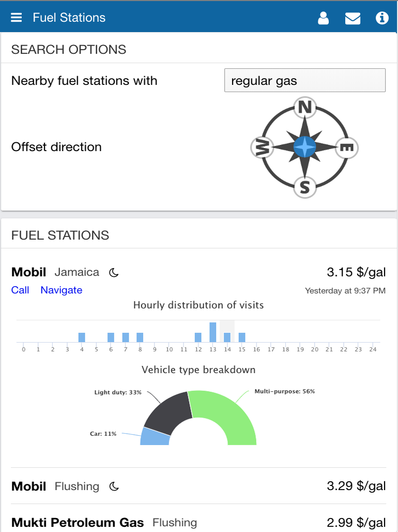This screenshot has width=398, height=532.
Task: Set offset direction to North
Action: 305,108
